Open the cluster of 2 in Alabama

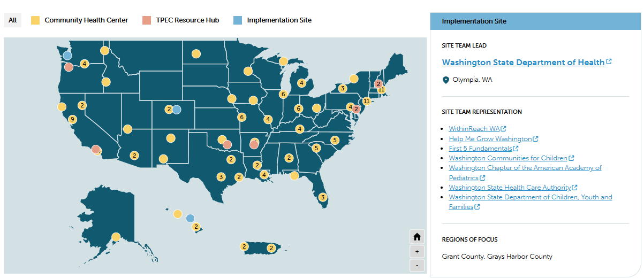289,158
